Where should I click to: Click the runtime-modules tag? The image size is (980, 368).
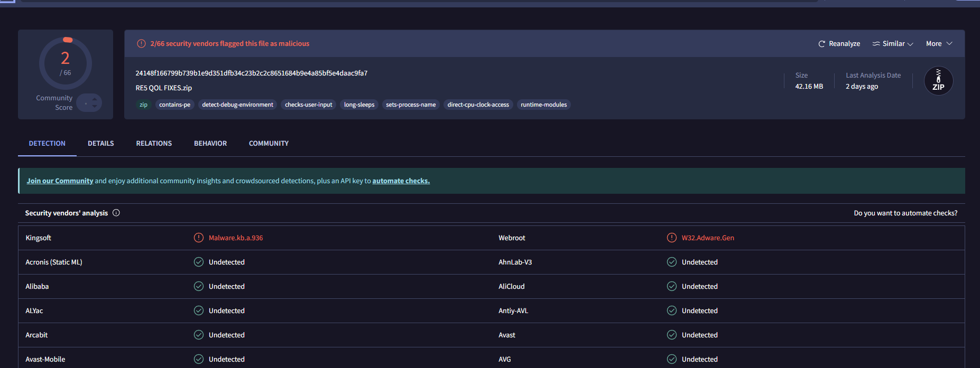click(x=543, y=105)
